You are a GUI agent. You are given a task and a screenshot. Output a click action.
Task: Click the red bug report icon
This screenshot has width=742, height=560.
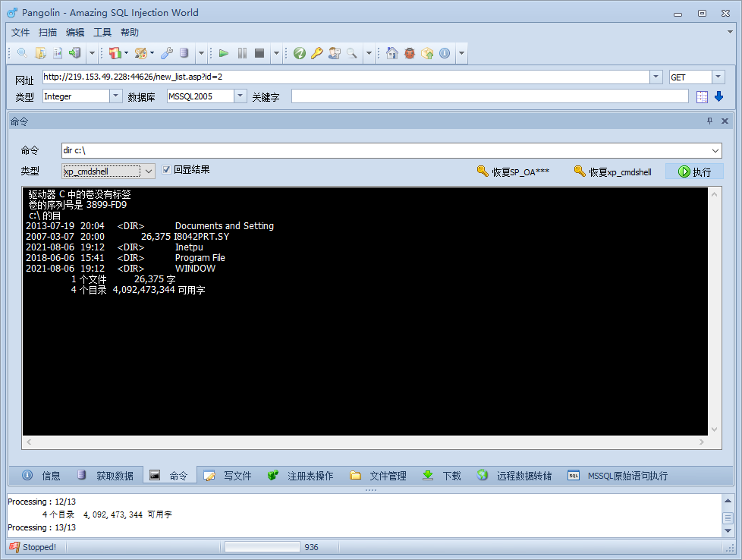[410, 53]
